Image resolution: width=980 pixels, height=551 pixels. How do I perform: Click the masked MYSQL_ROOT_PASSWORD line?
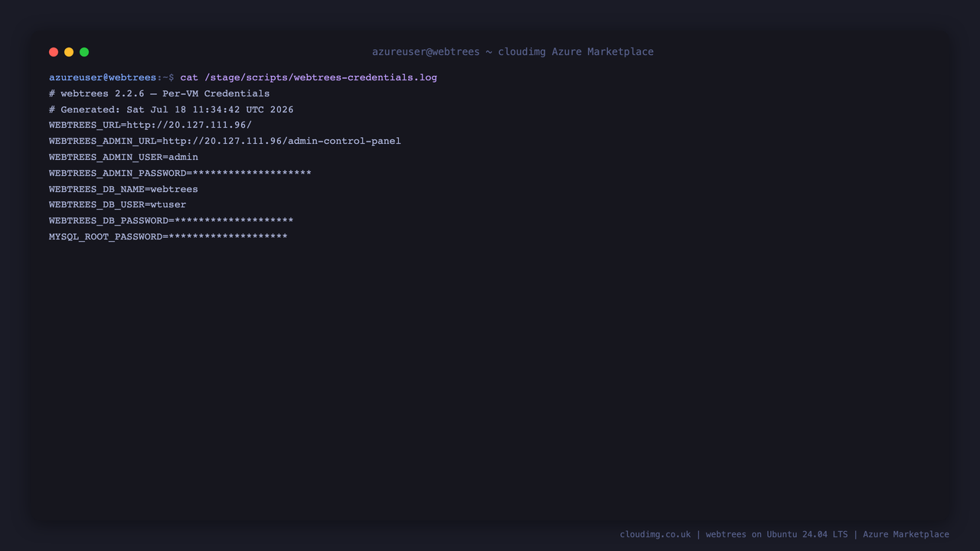coord(168,236)
